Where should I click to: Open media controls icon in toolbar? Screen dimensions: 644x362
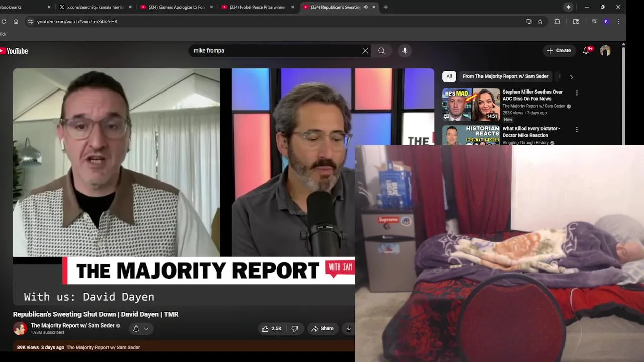tap(594, 22)
